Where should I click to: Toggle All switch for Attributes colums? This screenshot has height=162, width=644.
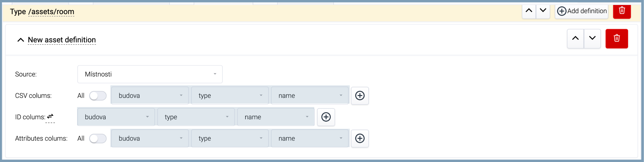click(x=98, y=139)
